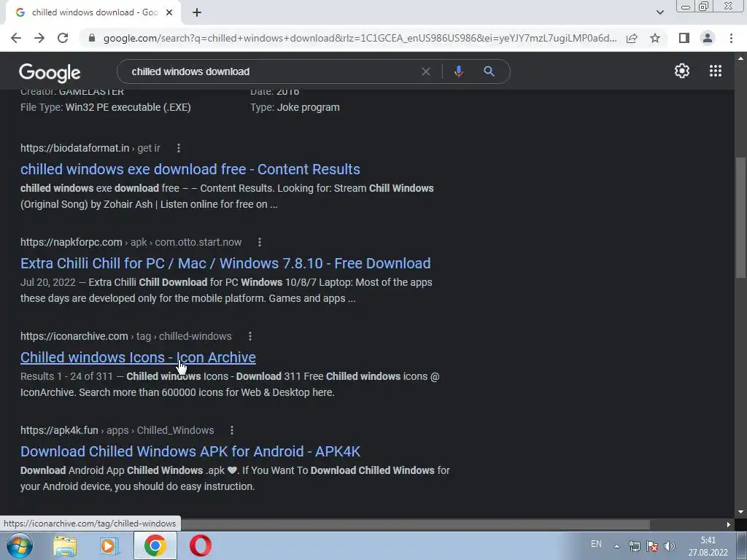This screenshot has width=747, height=560.
Task: Click the browser Forward arrow
Action: [39, 38]
